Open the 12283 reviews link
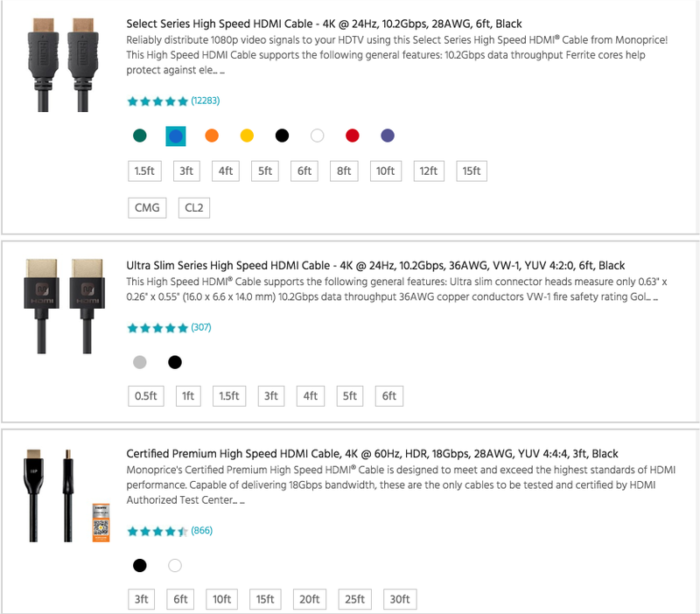 tap(206, 101)
